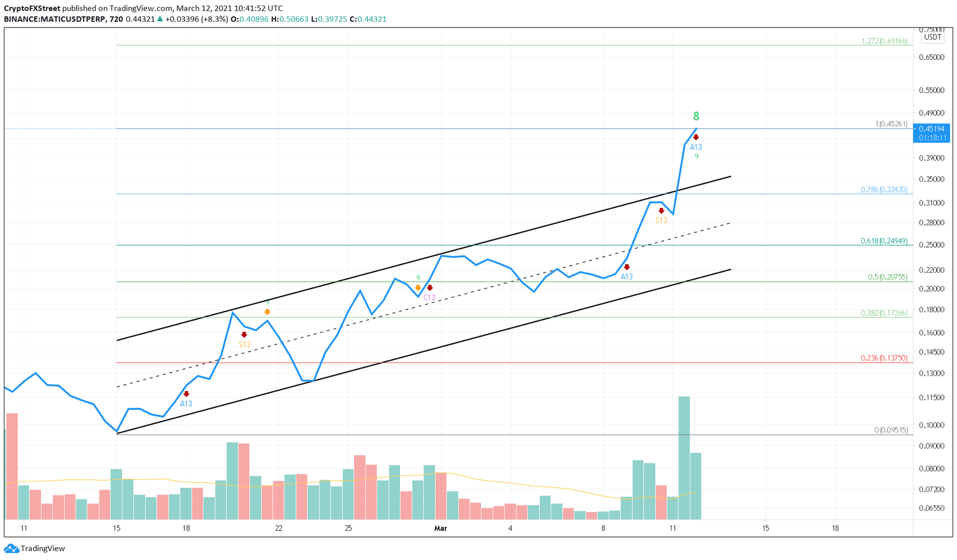Select the green 9 TD Sequential count near late February

click(x=418, y=278)
